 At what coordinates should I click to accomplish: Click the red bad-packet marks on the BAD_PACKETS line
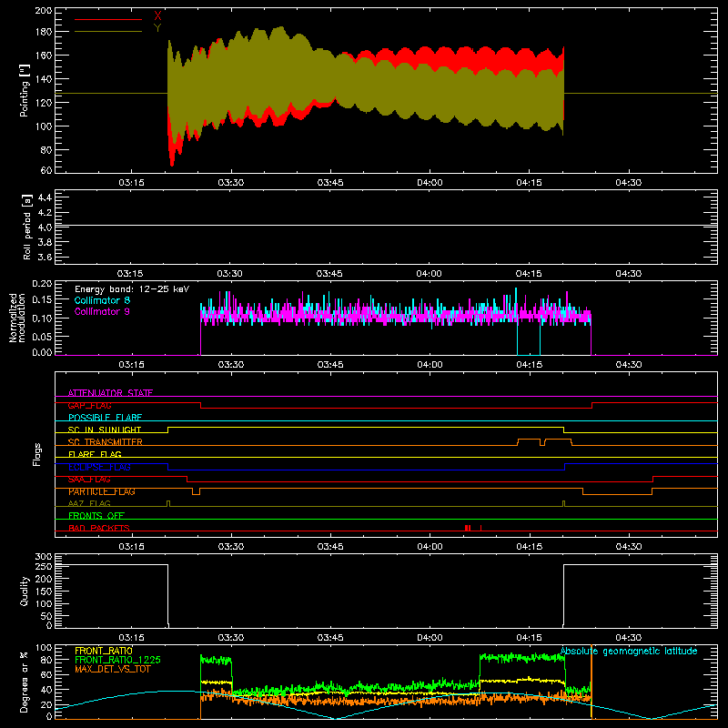click(x=472, y=528)
